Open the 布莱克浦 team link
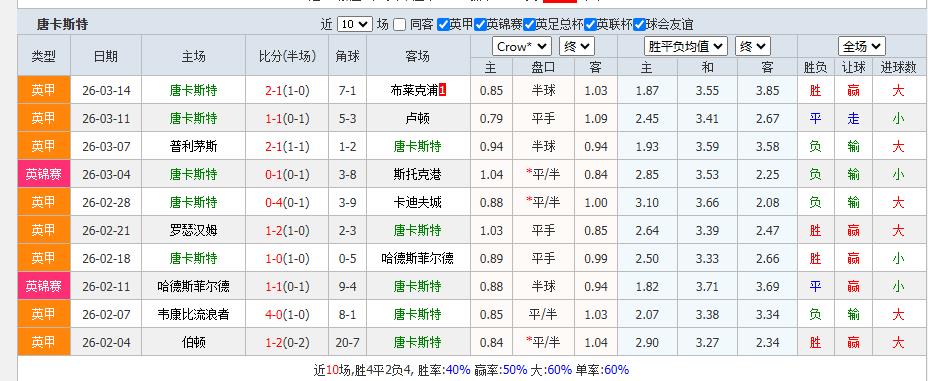 tap(414, 91)
